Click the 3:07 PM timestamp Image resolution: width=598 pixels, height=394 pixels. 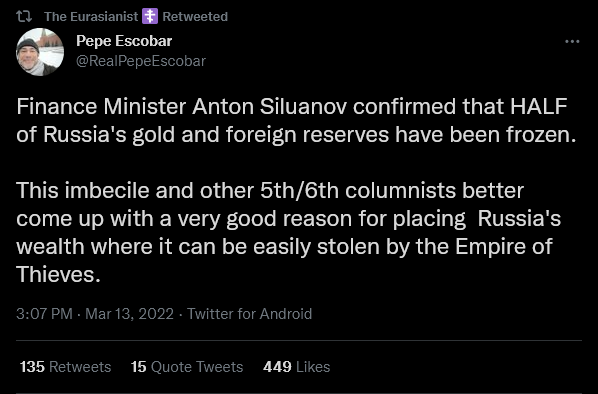pos(44,314)
